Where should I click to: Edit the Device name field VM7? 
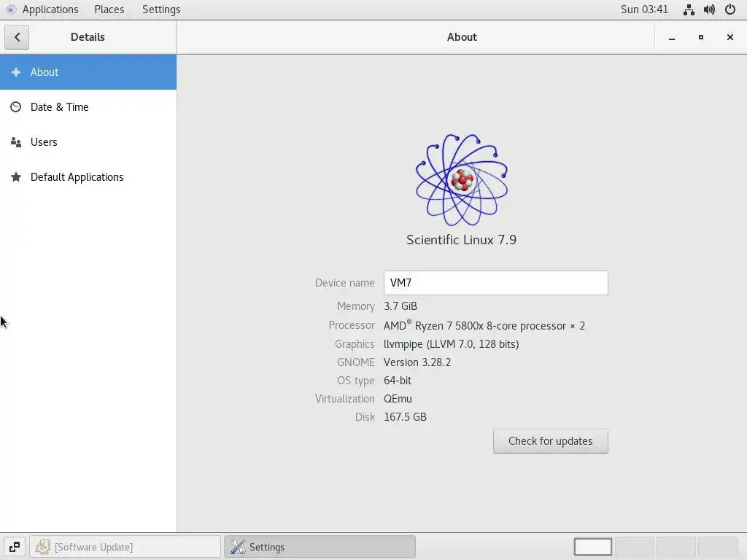[x=495, y=283]
